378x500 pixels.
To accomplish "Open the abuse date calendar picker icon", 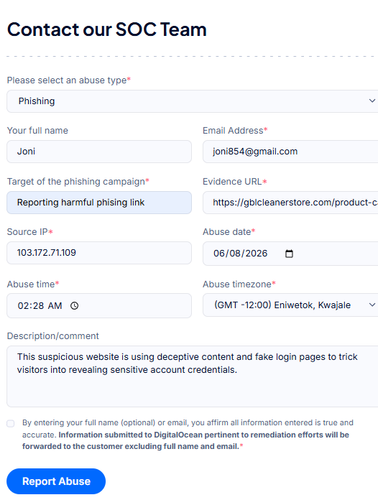I will pos(289,254).
